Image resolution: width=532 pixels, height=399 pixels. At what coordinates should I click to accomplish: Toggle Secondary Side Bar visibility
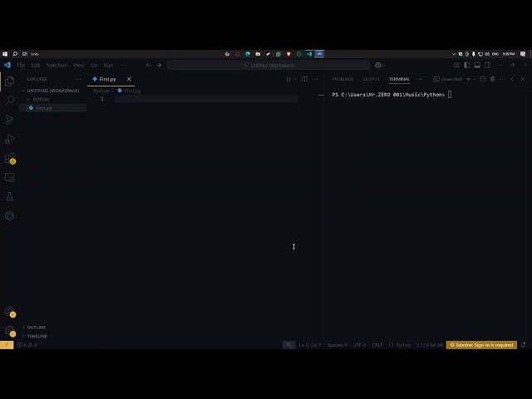click(488, 65)
